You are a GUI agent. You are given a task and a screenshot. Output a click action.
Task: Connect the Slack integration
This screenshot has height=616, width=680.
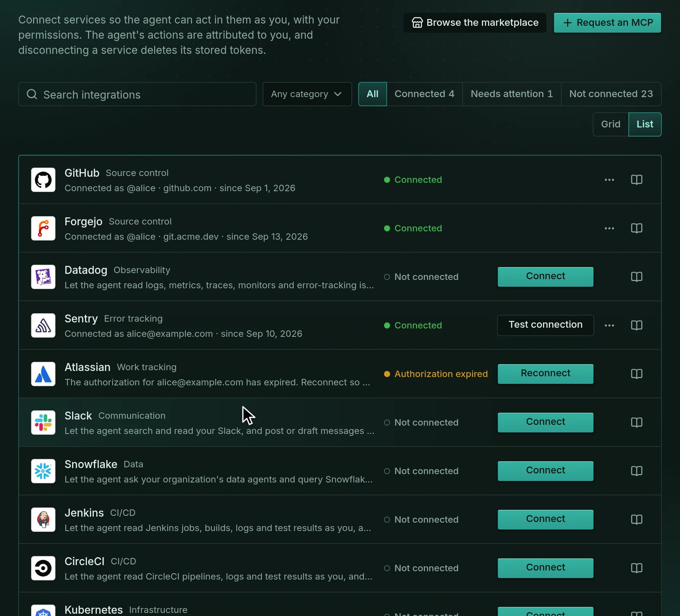coord(546,423)
